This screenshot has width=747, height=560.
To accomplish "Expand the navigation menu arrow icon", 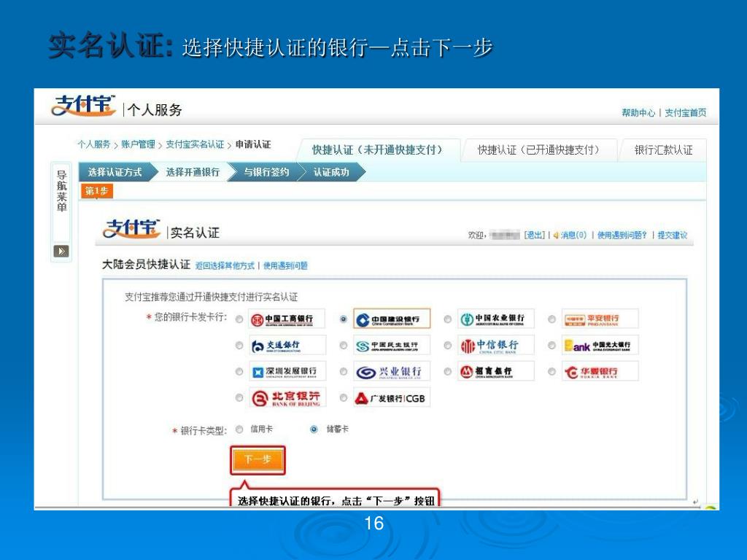I will (61, 251).
